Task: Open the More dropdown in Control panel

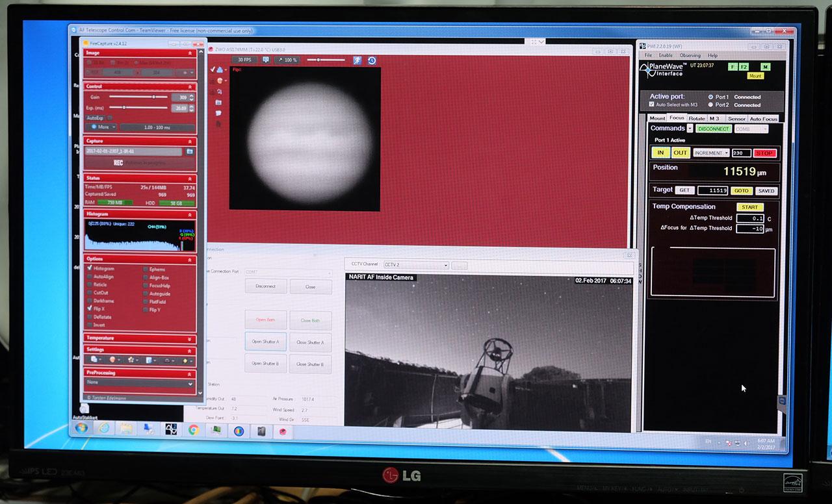Action: 102,127
